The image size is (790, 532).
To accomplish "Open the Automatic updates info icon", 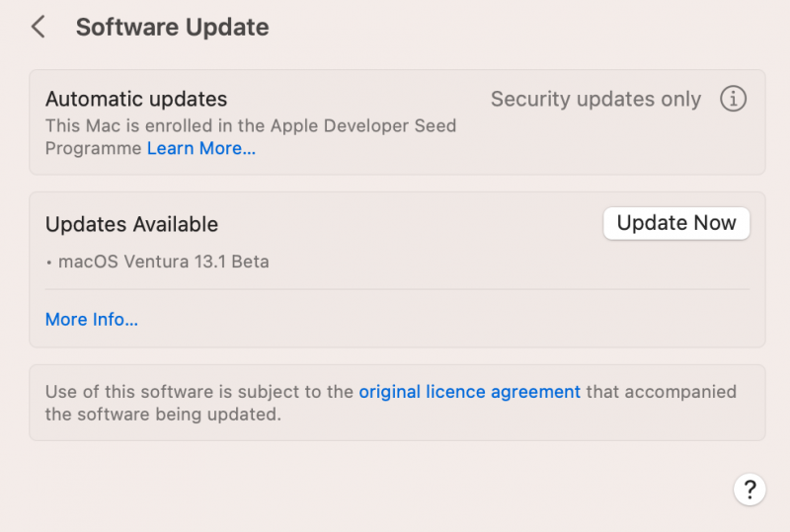I will [x=733, y=99].
